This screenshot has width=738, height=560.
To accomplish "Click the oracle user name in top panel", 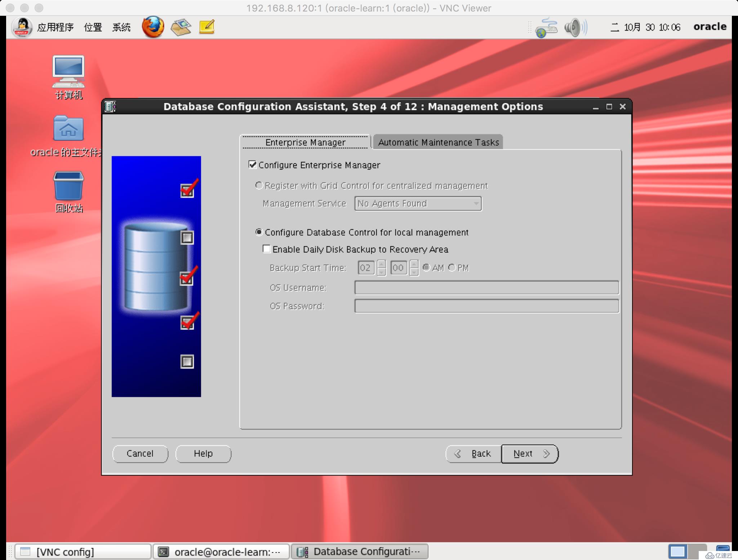I will [x=710, y=27].
